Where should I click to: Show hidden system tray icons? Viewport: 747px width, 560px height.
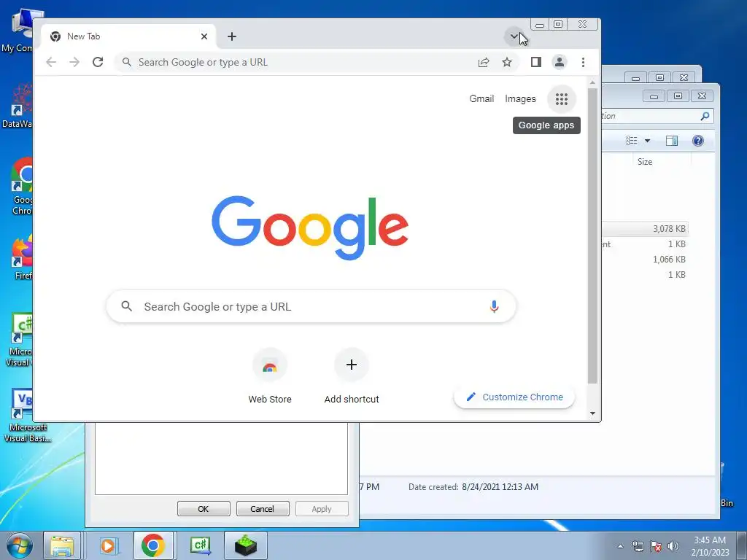pos(620,547)
